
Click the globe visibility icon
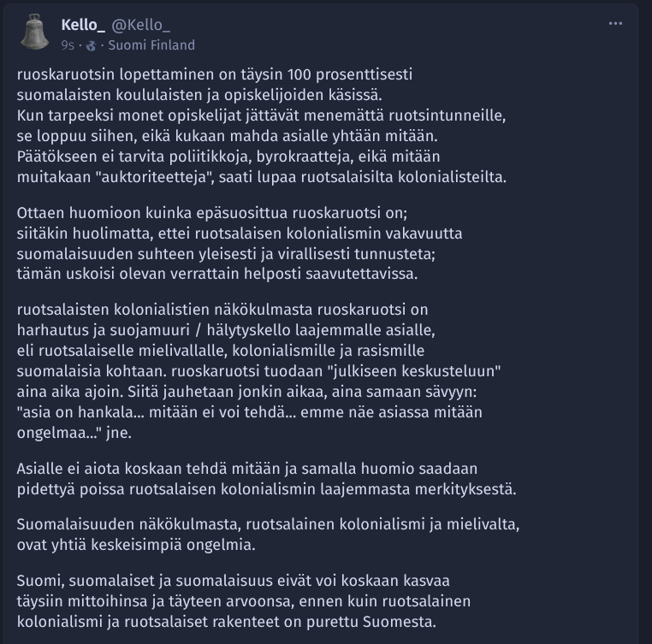91,45
